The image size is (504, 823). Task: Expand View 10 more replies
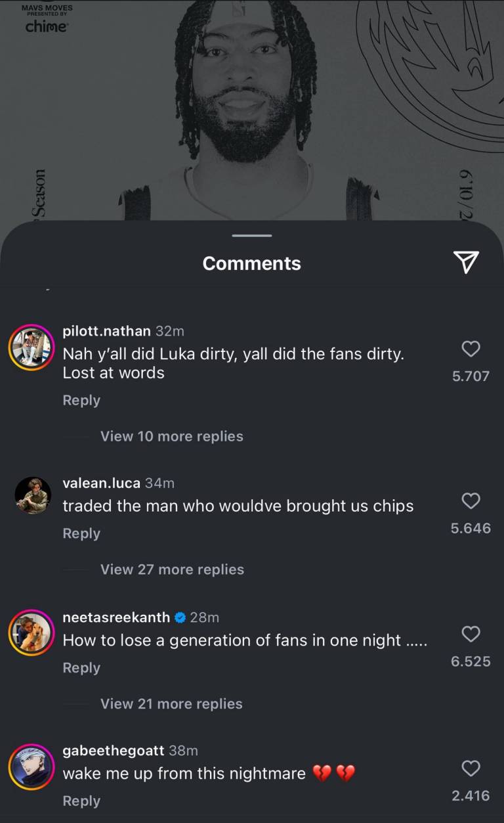[171, 436]
